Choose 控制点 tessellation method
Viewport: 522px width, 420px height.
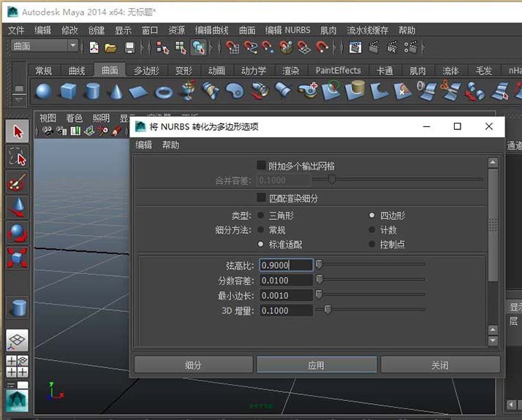372,244
